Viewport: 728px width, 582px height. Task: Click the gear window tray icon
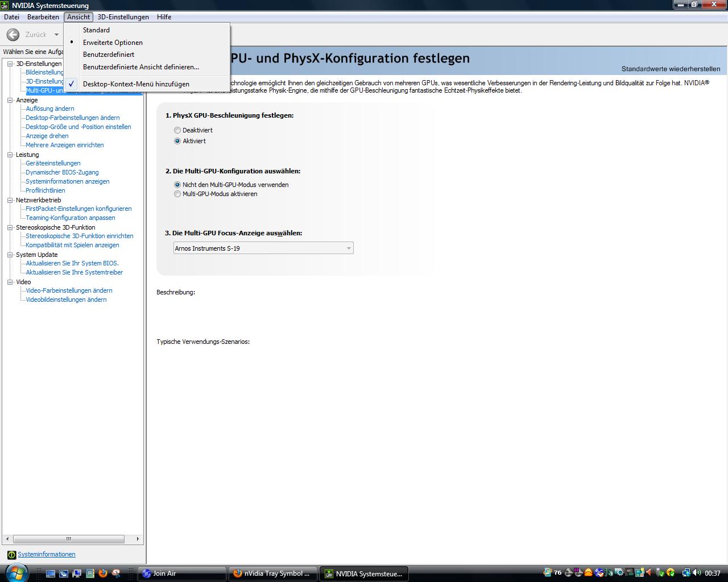coord(619,573)
